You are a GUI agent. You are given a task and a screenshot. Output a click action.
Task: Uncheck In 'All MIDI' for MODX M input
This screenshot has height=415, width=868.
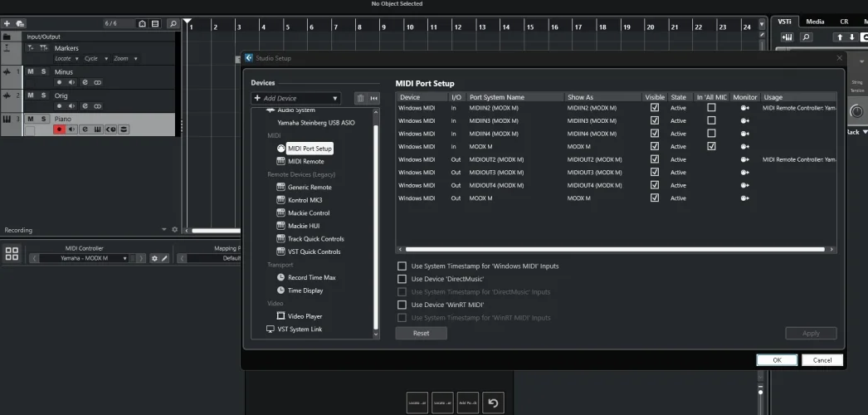[711, 147]
